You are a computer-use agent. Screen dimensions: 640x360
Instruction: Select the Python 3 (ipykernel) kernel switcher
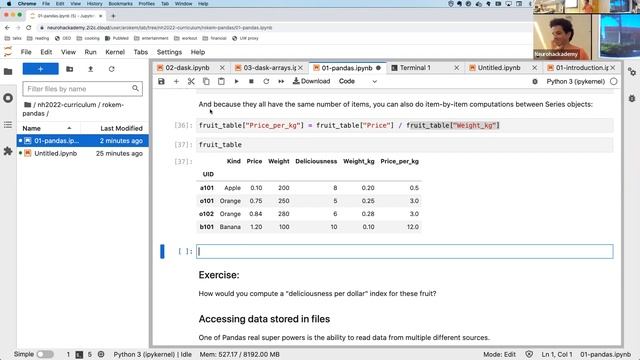coord(576,82)
